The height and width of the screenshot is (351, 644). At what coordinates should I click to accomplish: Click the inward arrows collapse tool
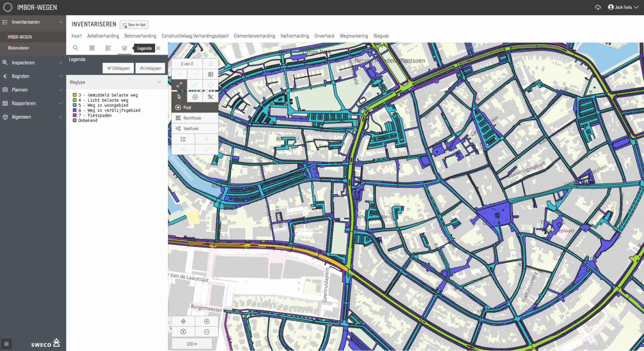tap(195, 85)
